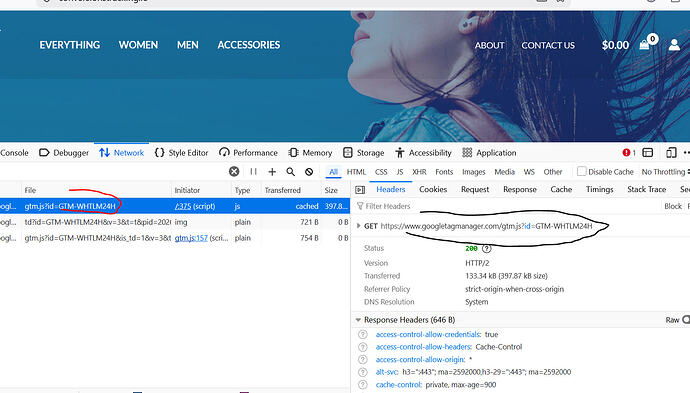Open the Timings details tab
Screen dimensions: 690x393
coord(599,189)
